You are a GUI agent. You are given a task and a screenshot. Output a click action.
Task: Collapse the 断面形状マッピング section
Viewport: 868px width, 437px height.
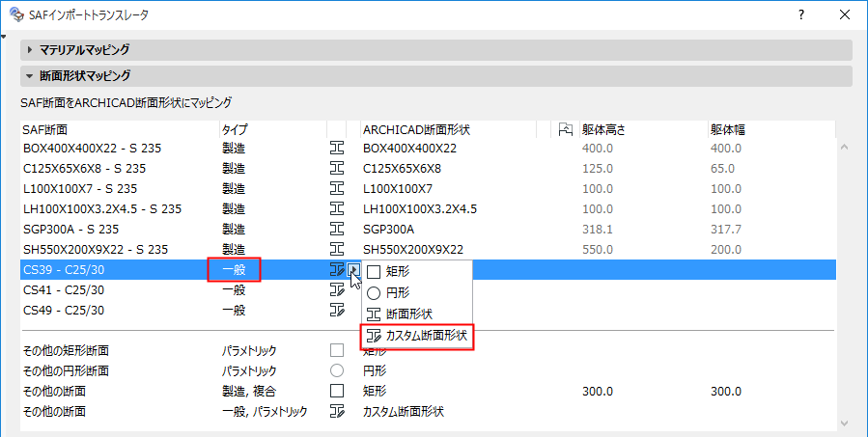point(30,75)
